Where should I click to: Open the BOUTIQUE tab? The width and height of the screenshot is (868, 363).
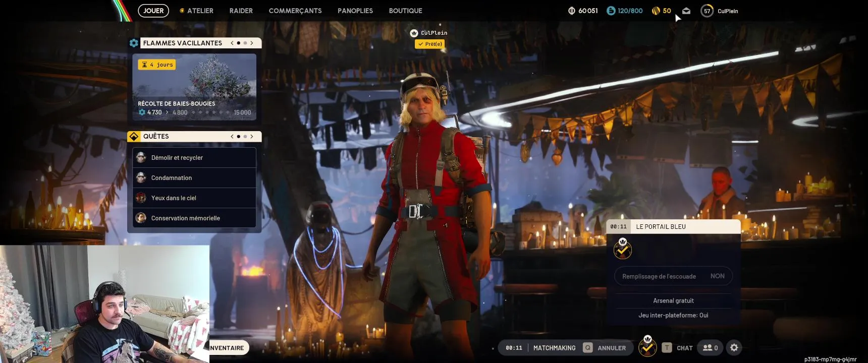tap(406, 11)
